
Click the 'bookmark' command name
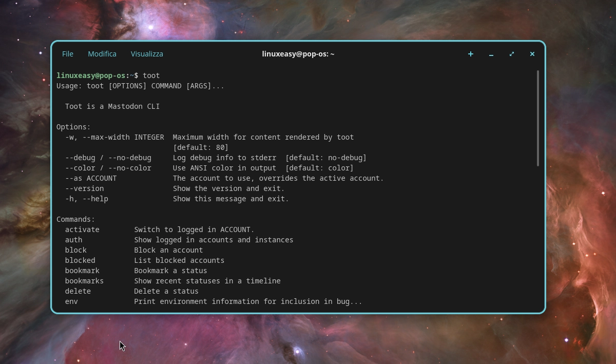point(82,271)
